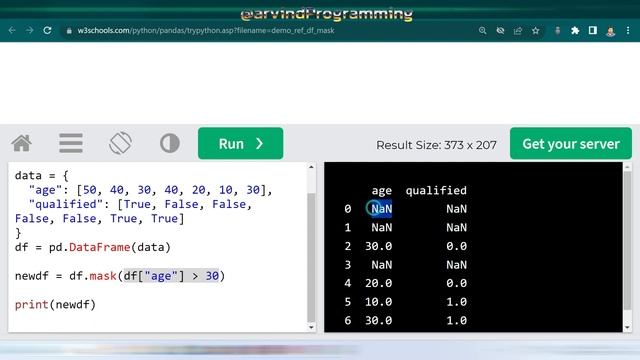Click the highlighted 'df["age"] > 30' condition

[x=171, y=276]
